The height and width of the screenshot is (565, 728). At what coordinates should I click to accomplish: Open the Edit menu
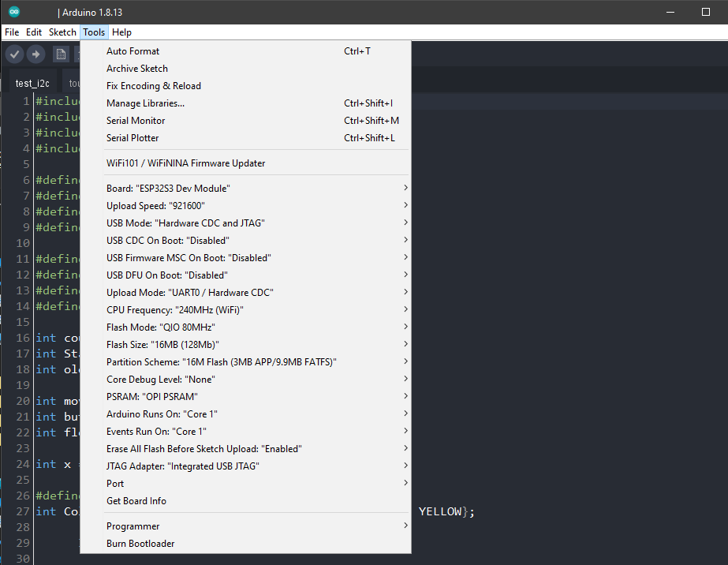point(34,32)
